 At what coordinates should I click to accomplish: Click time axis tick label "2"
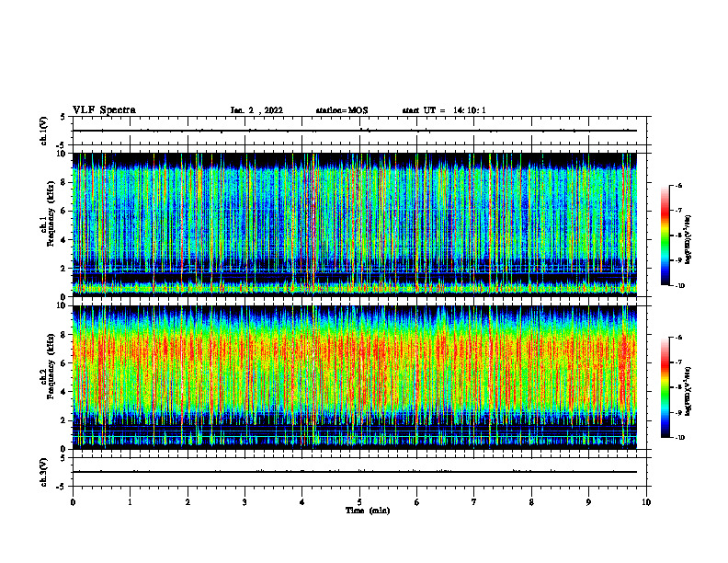point(188,502)
